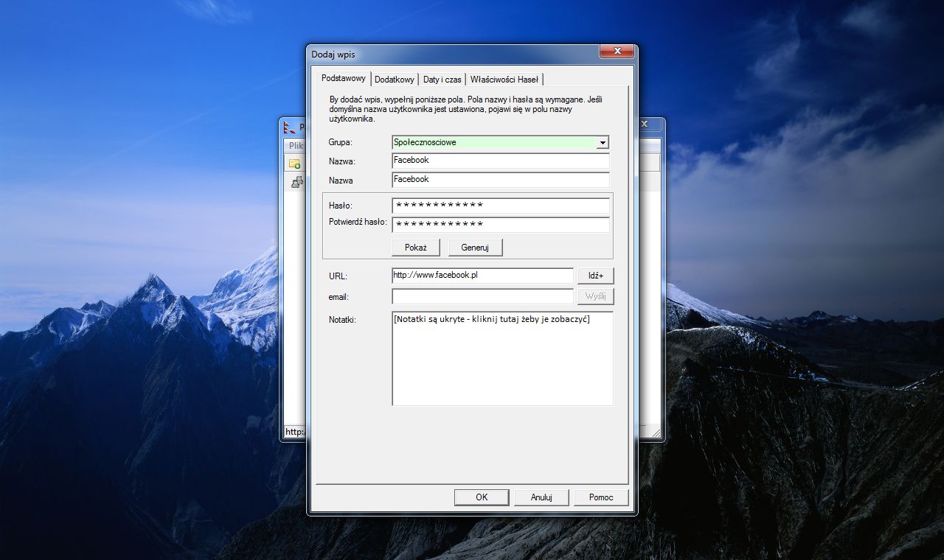
Task: Click the "Notatki:" label
Action: (342, 320)
